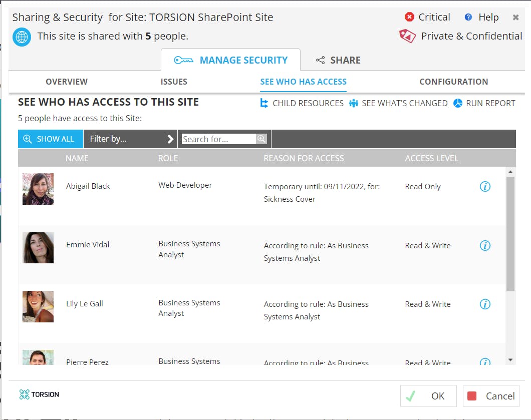Open info icon for Emmie Vidal
Screen dimensions: 531x420
tap(485, 246)
